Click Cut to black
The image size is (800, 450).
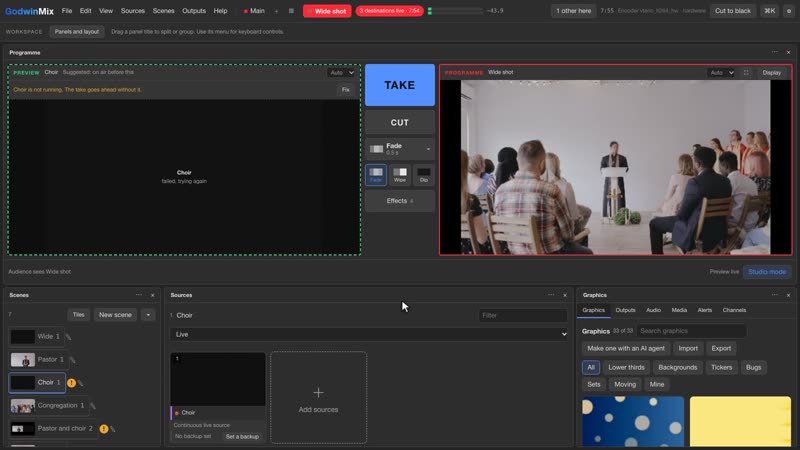pos(733,11)
